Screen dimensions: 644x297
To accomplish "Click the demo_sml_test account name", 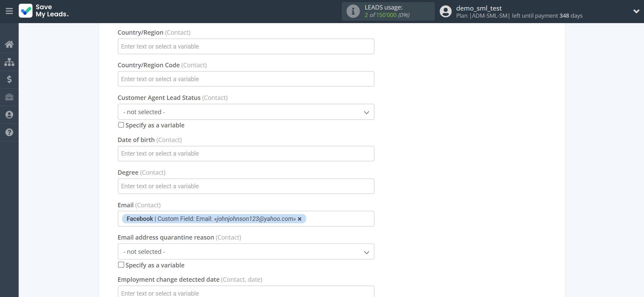I will (x=478, y=8).
